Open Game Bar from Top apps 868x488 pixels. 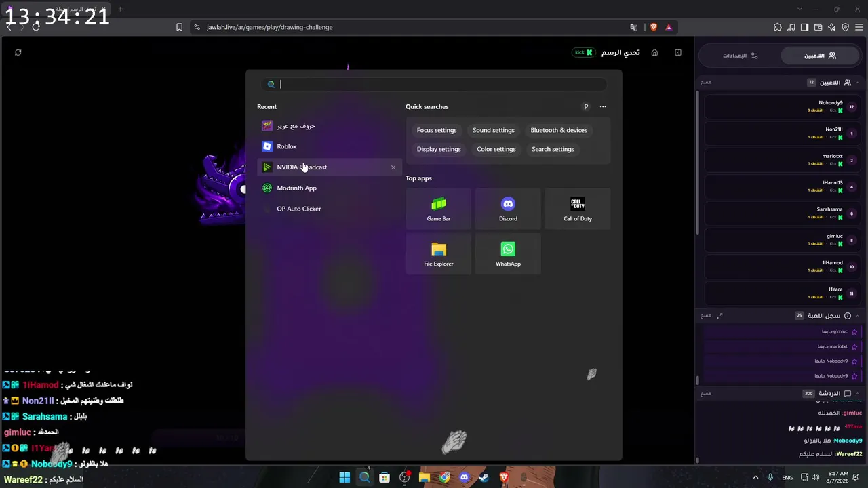[439, 209]
